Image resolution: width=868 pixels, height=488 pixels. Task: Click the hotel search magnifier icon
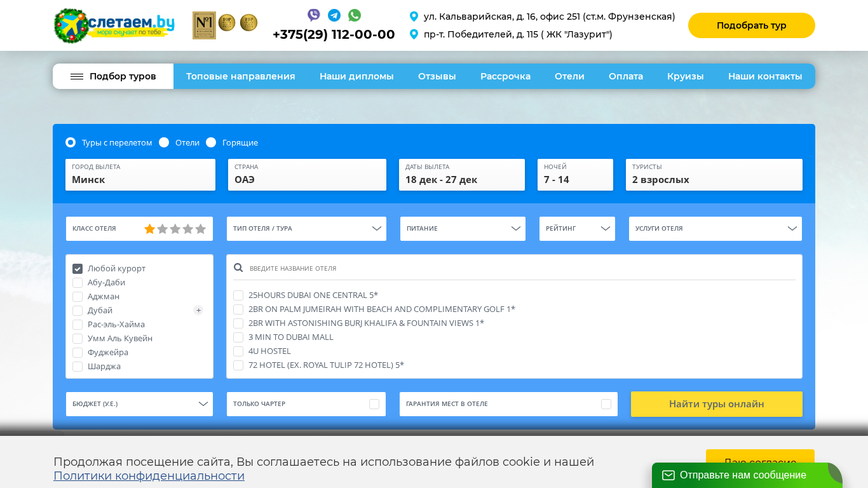pyautogui.click(x=238, y=268)
